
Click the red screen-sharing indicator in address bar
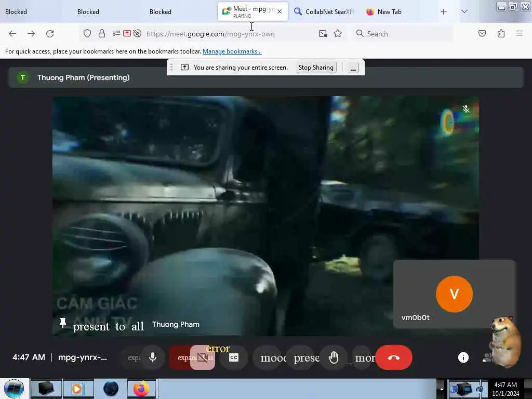(x=127, y=33)
